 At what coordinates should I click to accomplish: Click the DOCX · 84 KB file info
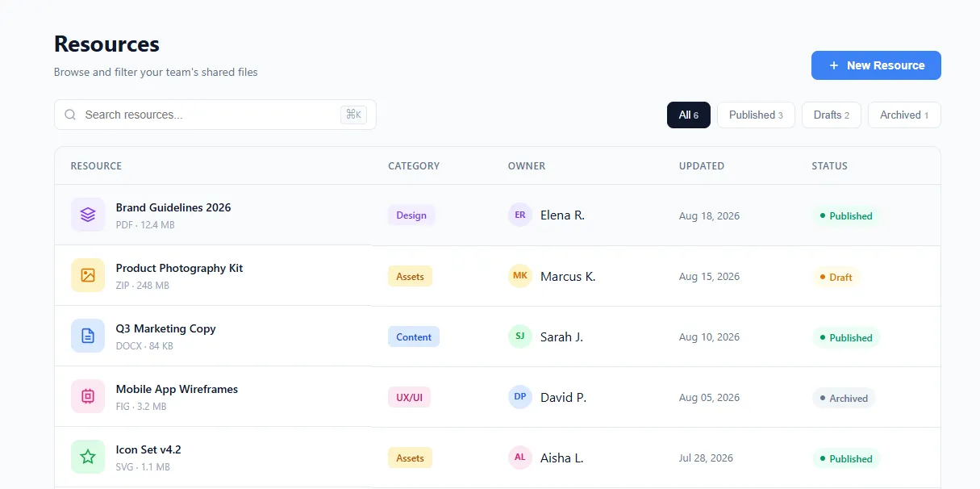[144, 346]
